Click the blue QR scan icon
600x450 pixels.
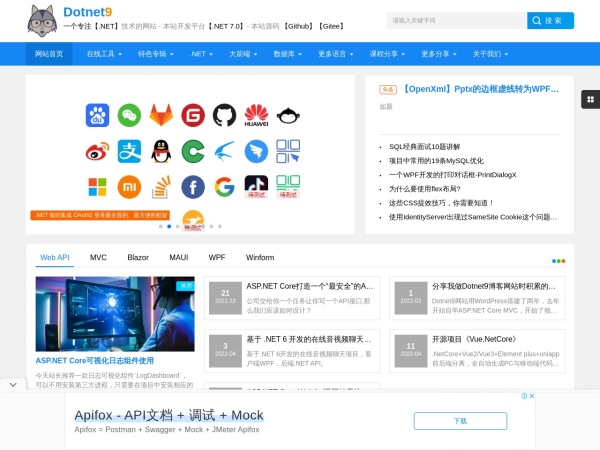[x=288, y=151]
